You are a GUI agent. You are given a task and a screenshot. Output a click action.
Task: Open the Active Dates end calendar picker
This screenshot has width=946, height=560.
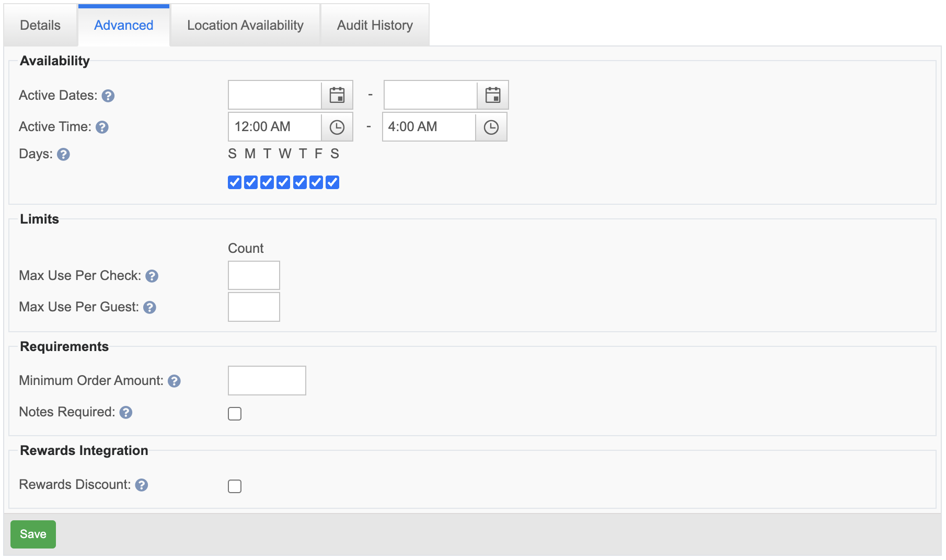click(x=493, y=95)
